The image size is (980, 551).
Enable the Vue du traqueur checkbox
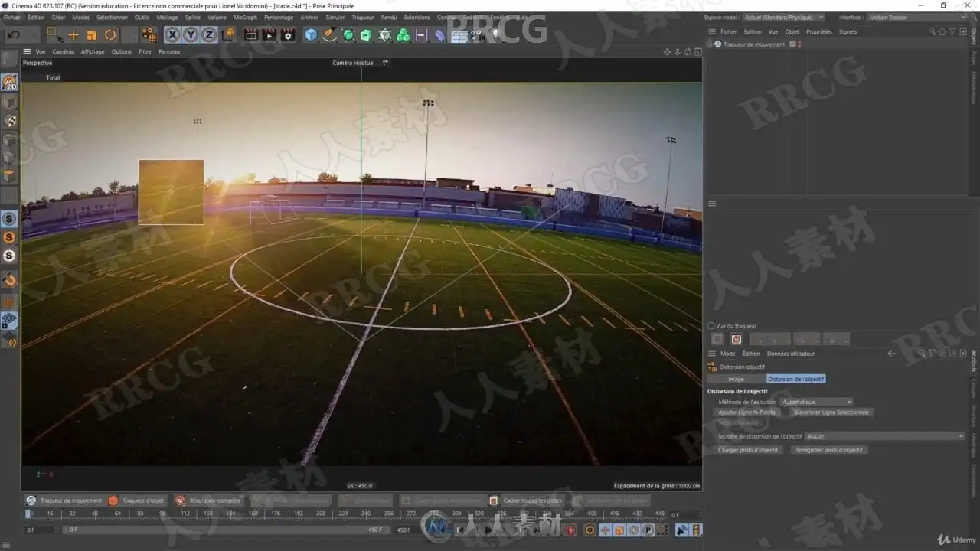click(x=711, y=326)
